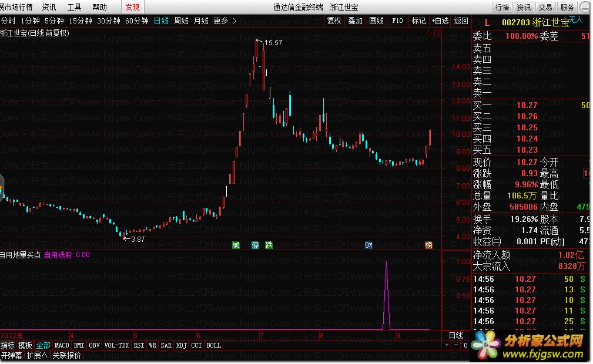Expand the 扩展∧ panel
The height and width of the screenshot is (364, 593).
[x=37, y=355]
